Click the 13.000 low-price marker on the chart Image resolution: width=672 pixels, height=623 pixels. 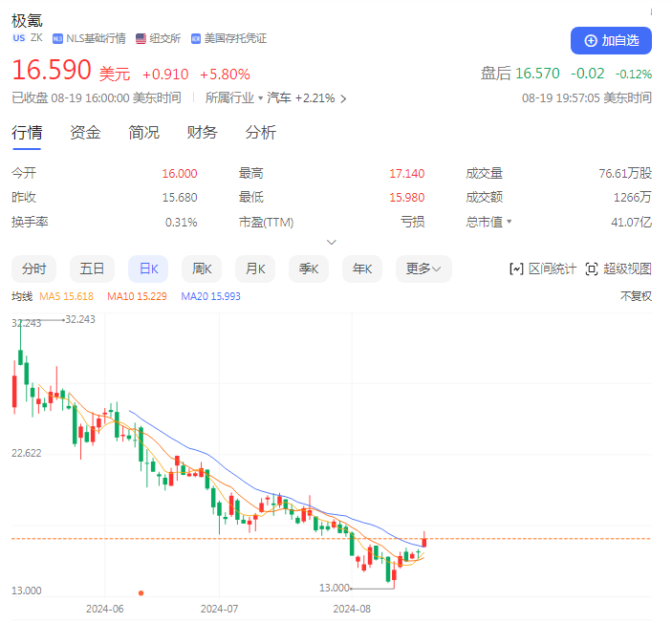335,588
